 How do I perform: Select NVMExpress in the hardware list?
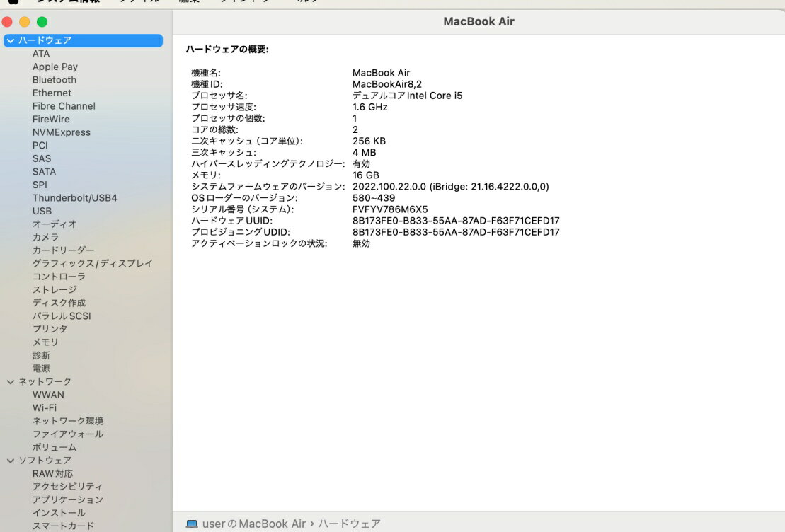pos(61,132)
